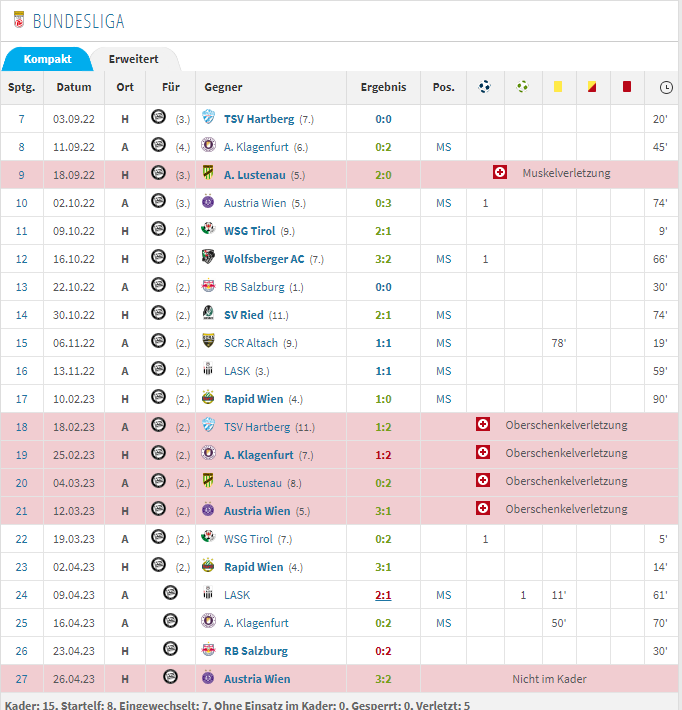Click the Bundesliga logo in header
This screenshot has height=710, width=682.
click(15, 20)
